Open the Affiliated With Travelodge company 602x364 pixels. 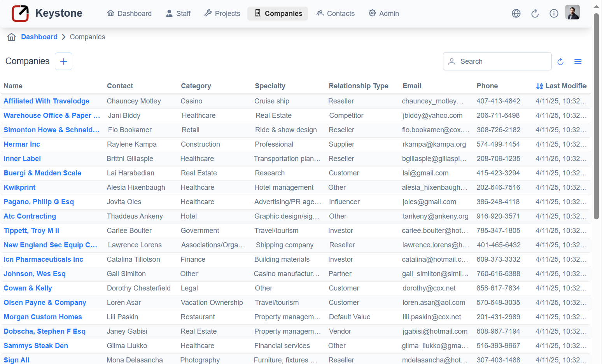[46, 101]
